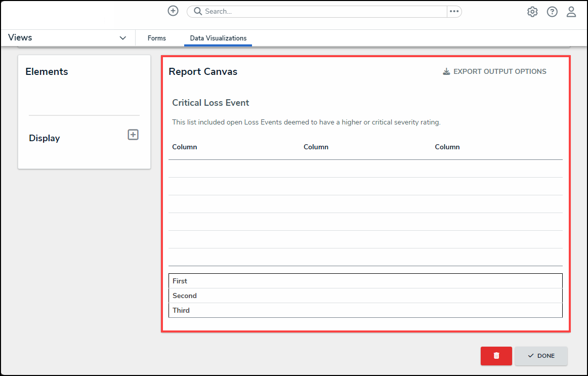Screen dimensions: 588x376
Task: Click Export Output Options
Action: tap(494, 71)
